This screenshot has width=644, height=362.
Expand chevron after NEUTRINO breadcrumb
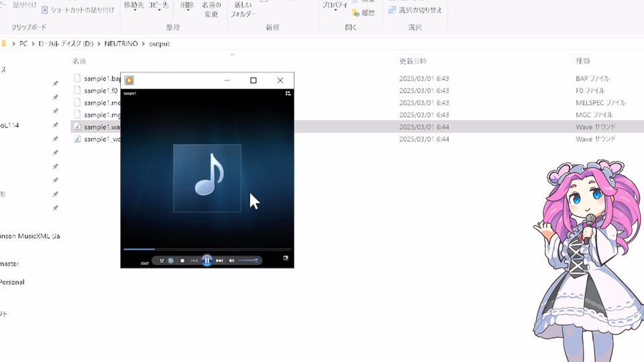click(x=144, y=44)
